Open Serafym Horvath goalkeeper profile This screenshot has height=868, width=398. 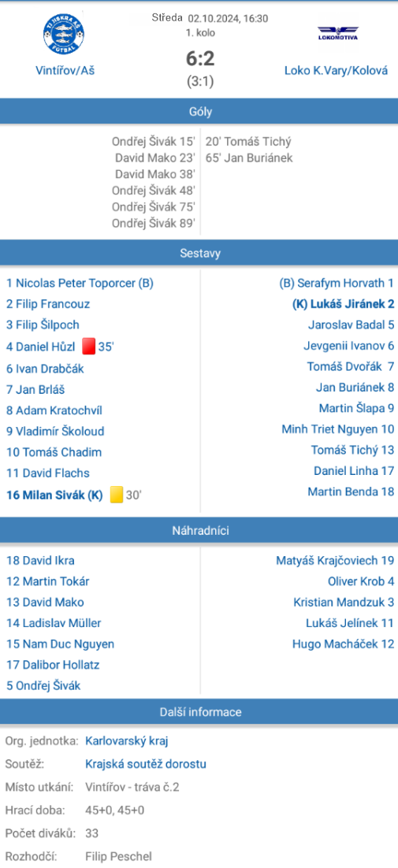click(337, 284)
